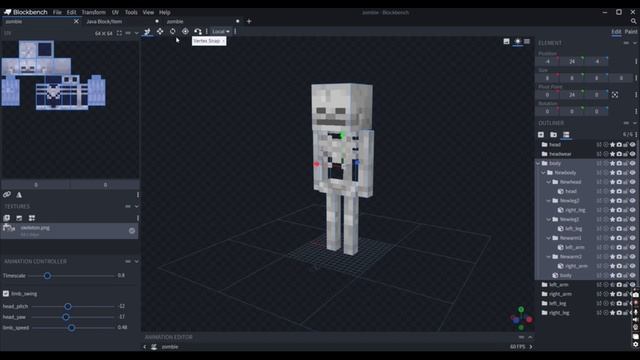Collapse the Newhead group

pyautogui.click(x=549, y=182)
